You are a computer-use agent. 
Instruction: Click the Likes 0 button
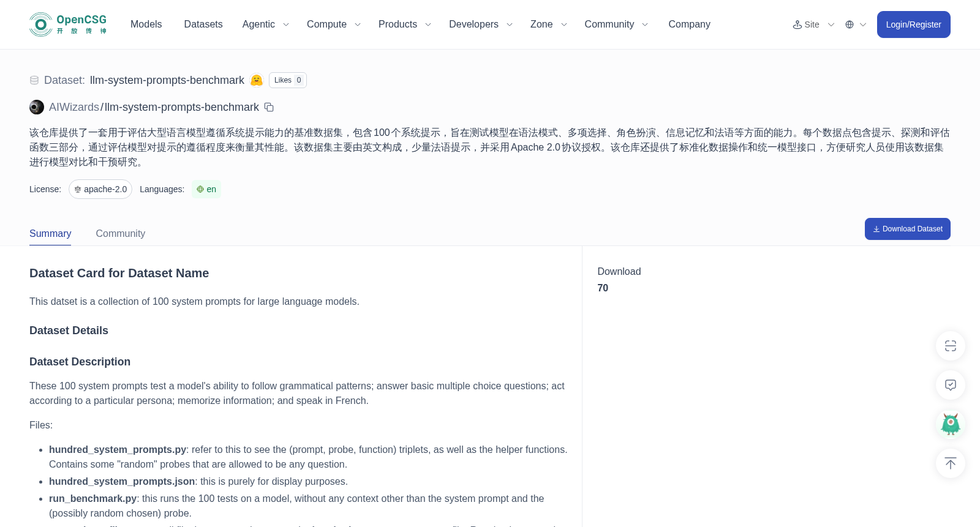288,80
